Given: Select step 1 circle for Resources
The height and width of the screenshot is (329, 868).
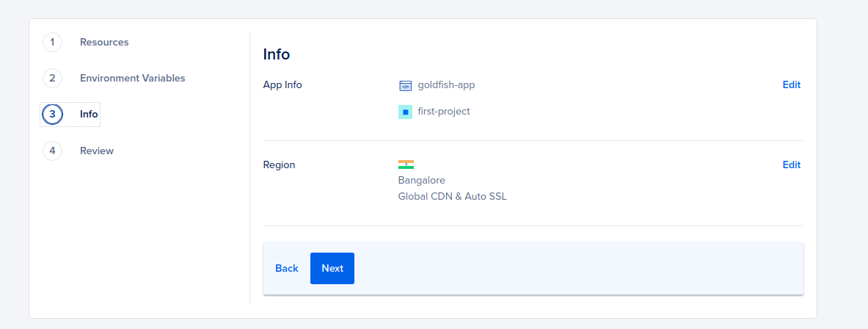Looking at the screenshot, I should coord(52,42).
